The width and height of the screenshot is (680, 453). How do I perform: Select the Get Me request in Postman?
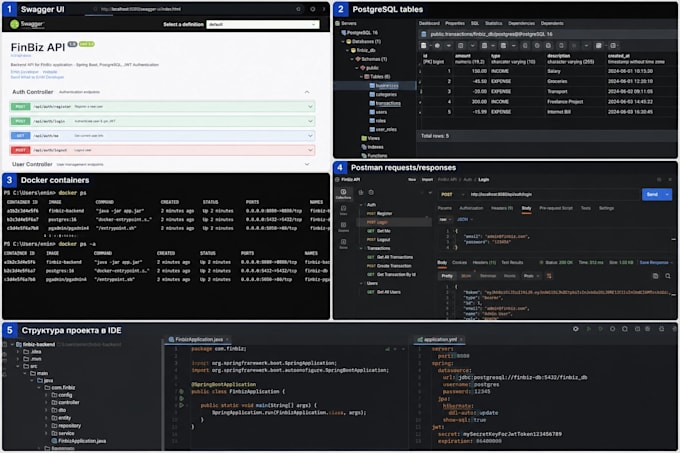(379, 231)
